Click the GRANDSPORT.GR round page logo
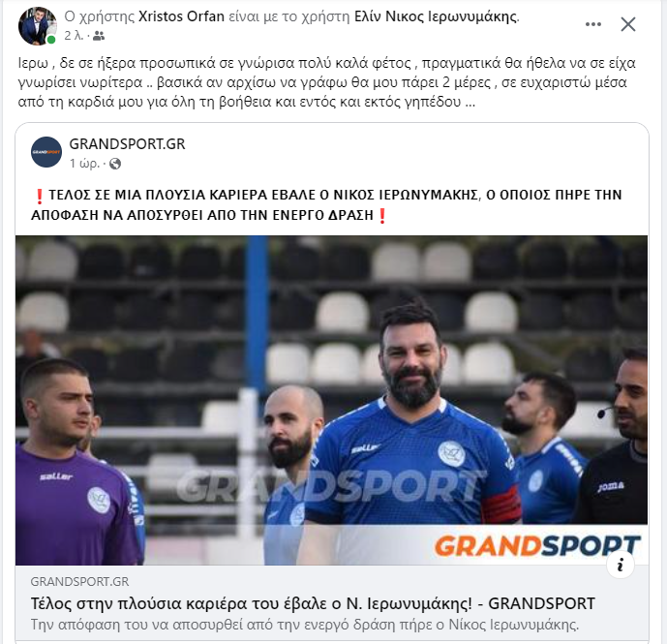 [46, 152]
